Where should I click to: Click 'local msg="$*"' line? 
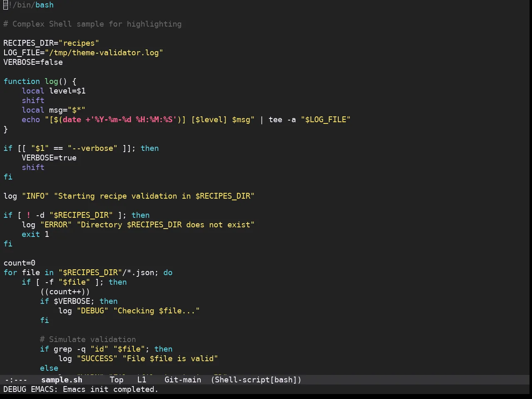[x=54, y=110]
